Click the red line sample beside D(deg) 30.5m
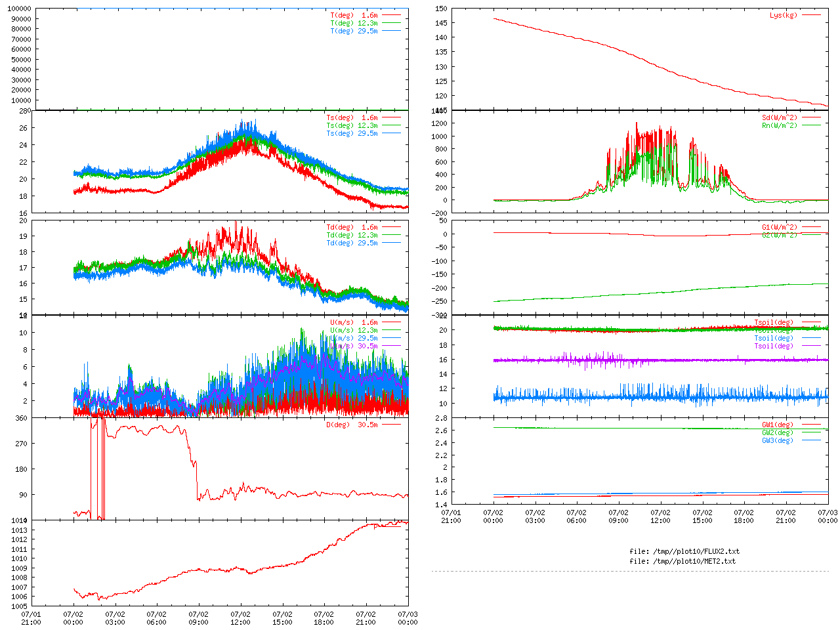 coord(391,425)
